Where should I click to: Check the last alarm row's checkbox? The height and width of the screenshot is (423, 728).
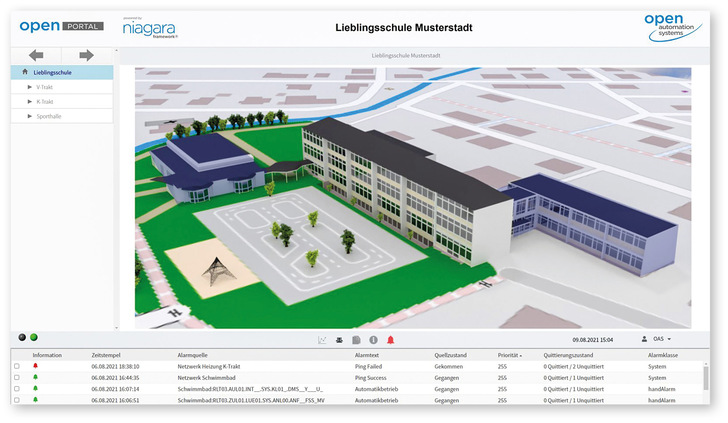click(16, 400)
